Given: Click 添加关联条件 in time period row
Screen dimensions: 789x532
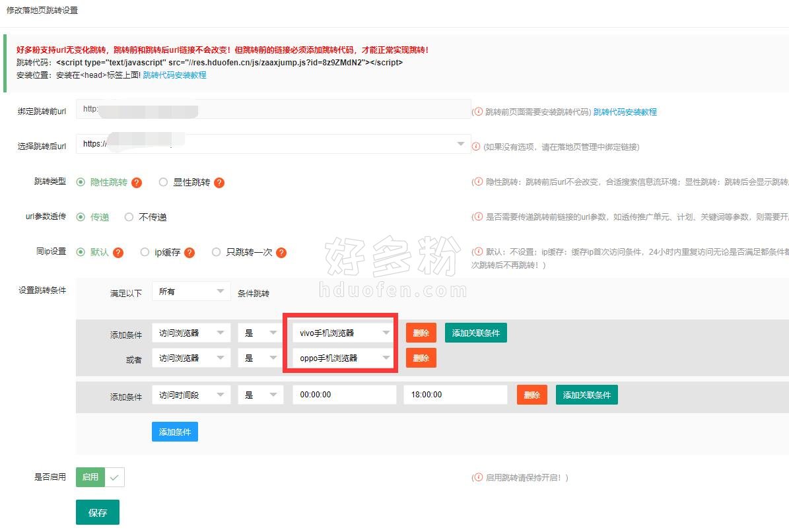Looking at the screenshot, I should (x=587, y=395).
